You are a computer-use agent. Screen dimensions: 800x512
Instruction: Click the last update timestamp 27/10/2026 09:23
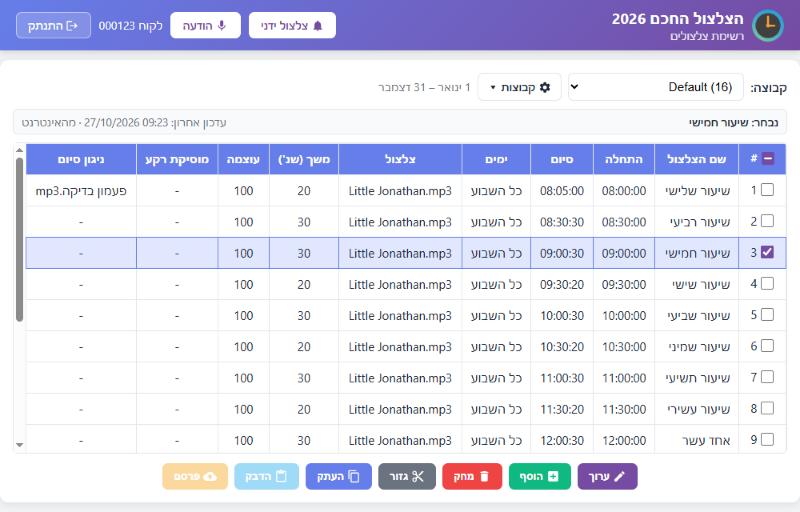pos(126,122)
